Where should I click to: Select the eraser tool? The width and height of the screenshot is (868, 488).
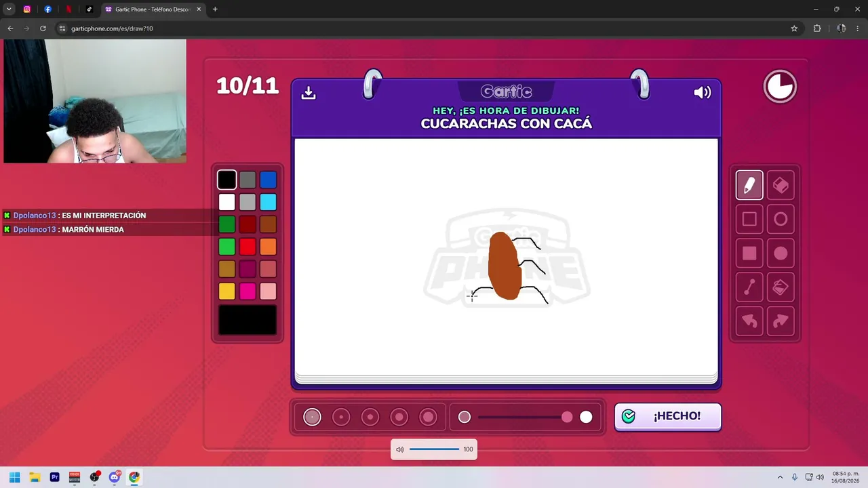pos(781,185)
